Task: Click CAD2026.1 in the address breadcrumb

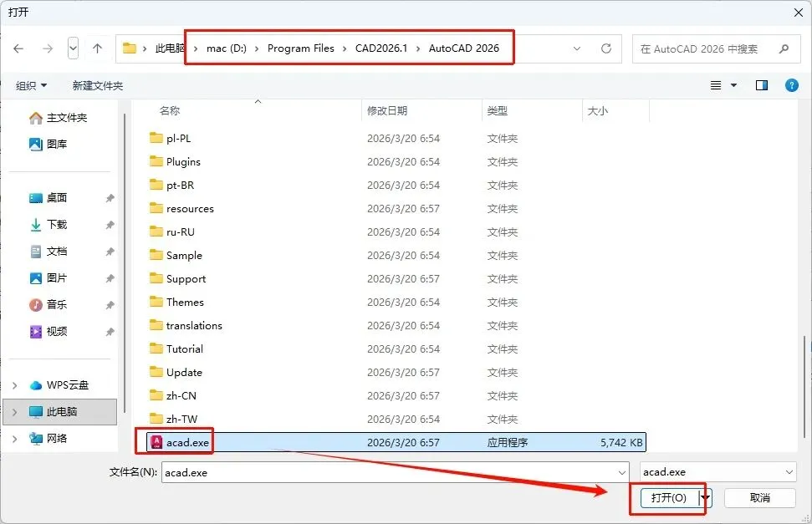Action: [381, 48]
